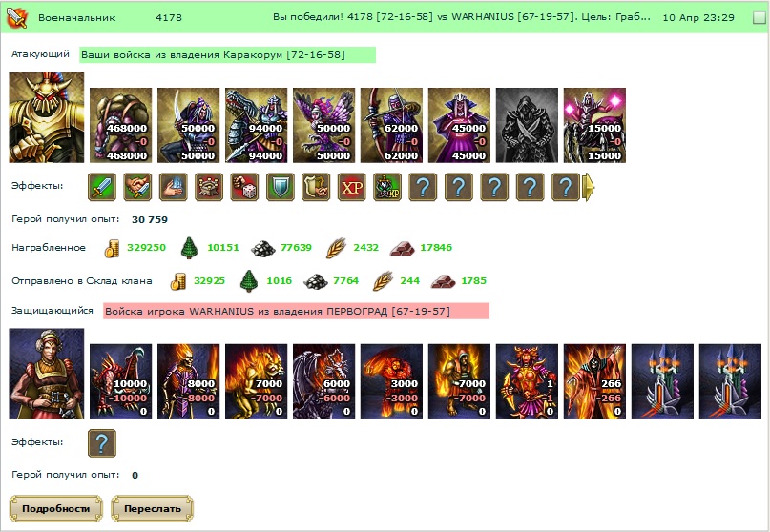Image resolution: width=770 pixels, height=532 pixels.
Task: Select the fortress tower effect icon
Action: pyautogui.click(x=209, y=187)
